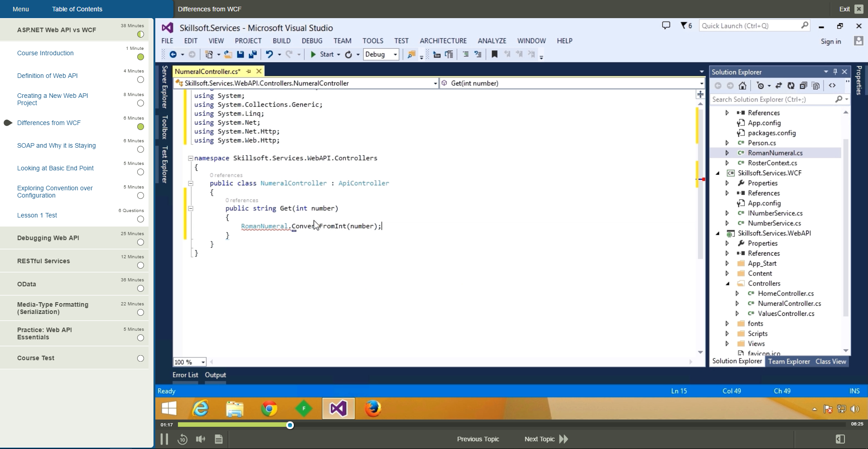Click the Save All toolbar icon

click(253, 54)
